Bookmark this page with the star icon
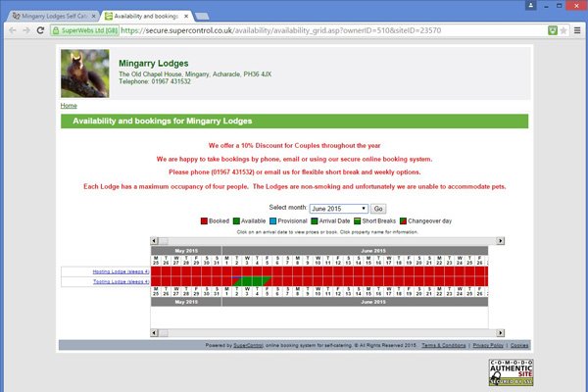Screen dimensions: 588x392 pos(542,30)
